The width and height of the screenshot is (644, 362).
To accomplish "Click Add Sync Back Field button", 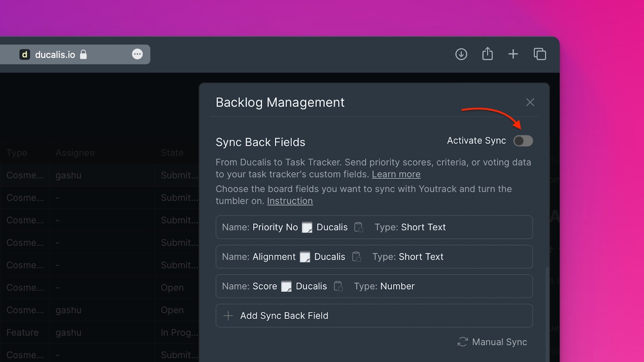I will pos(374,316).
